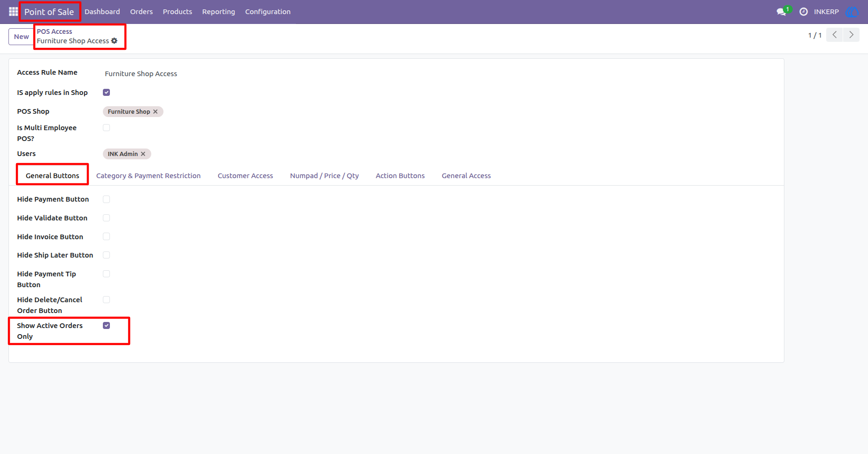This screenshot has height=454, width=868.
Task: Click the INKERP user avatar icon
Action: 852,12
